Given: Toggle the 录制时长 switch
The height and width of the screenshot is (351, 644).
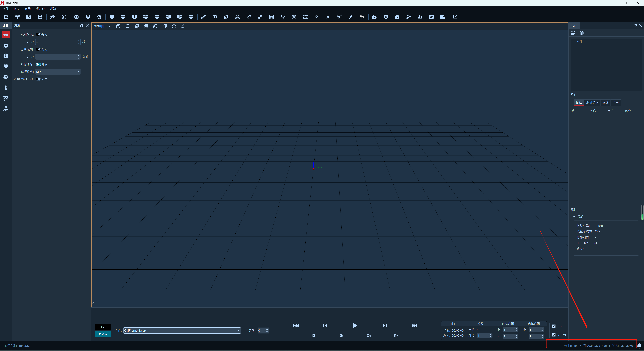Looking at the screenshot, I should tap(38, 35).
